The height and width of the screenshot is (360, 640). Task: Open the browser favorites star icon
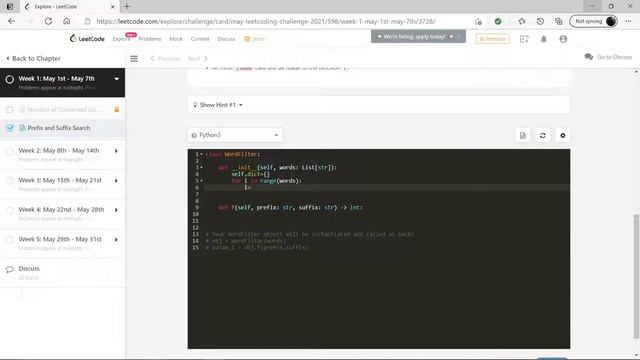pos(522,21)
